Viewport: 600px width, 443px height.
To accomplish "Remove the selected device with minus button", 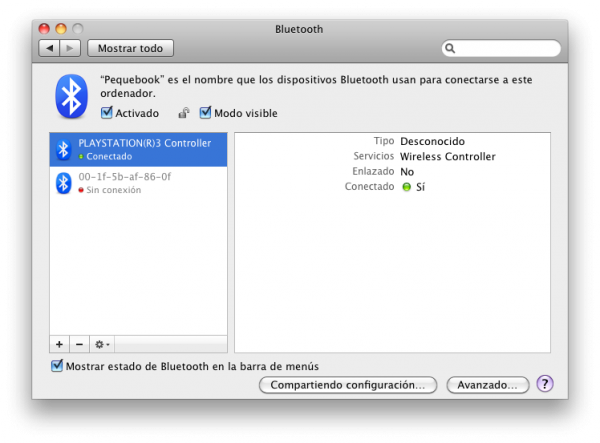I will point(79,344).
